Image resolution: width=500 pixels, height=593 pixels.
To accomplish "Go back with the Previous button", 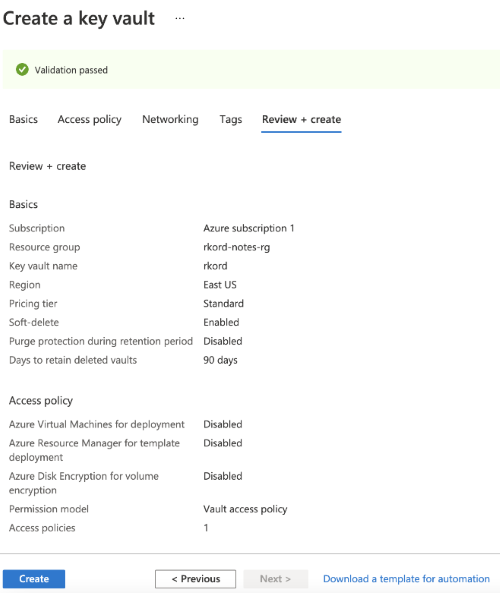I will tap(196, 579).
